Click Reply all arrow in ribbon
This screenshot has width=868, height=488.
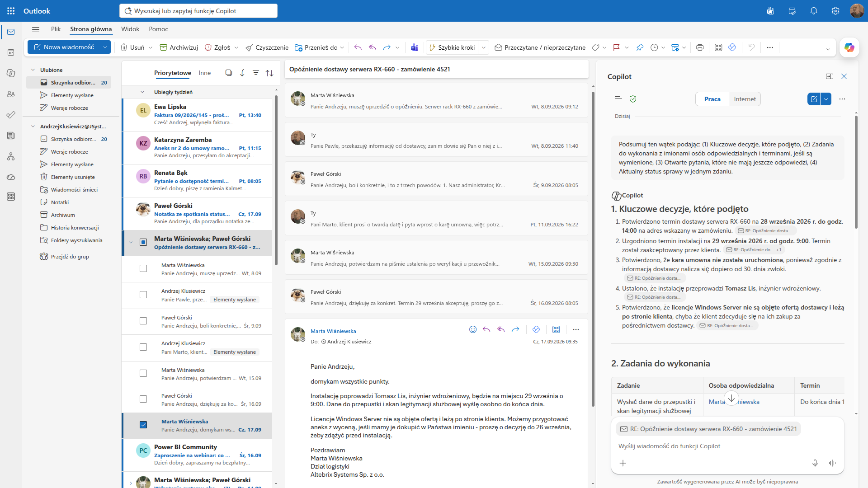click(x=373, y=47)
